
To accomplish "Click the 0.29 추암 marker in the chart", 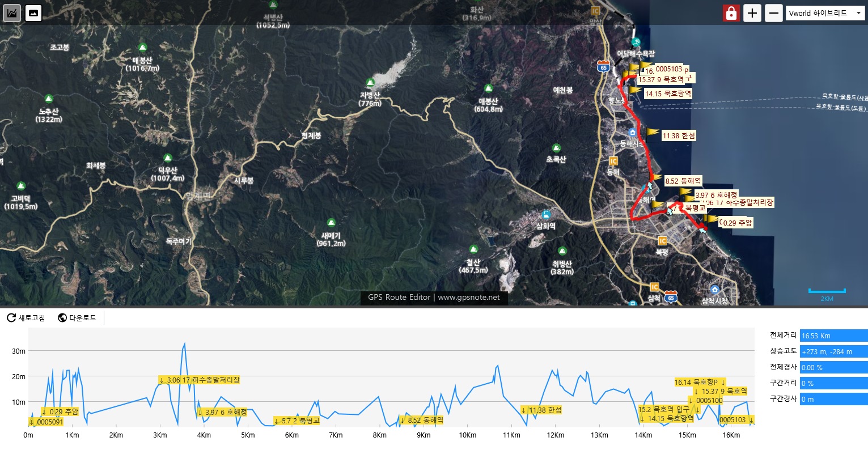I will [60, 412].
